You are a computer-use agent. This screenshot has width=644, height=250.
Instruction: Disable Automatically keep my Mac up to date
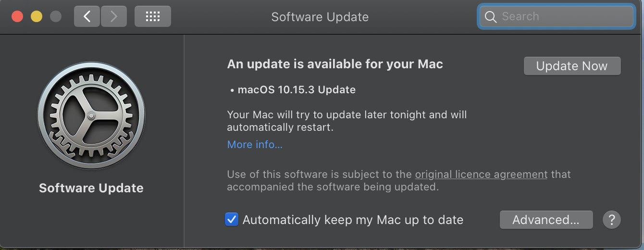point(232,220)
